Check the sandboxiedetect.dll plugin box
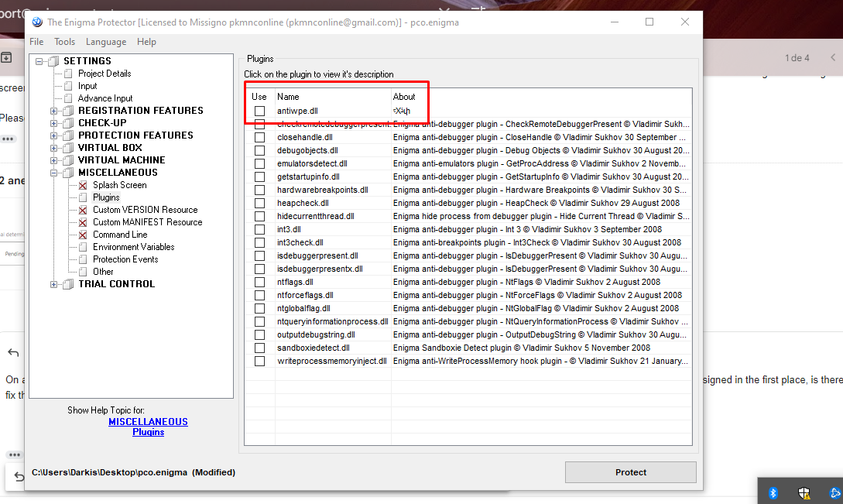Image resolution: width=843 pixels, height=504 pixels. 259,348
